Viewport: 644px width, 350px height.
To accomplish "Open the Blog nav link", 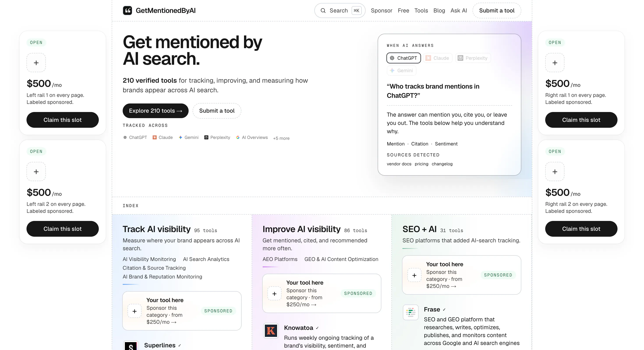I will [439, 10].
